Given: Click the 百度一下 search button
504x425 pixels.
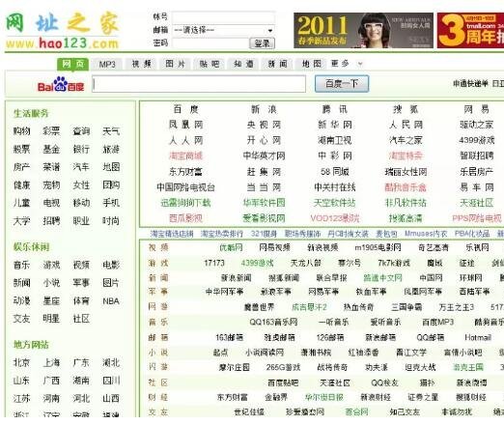Looking at the screenshot, I should pyautogui.click(x=342, y=84).
